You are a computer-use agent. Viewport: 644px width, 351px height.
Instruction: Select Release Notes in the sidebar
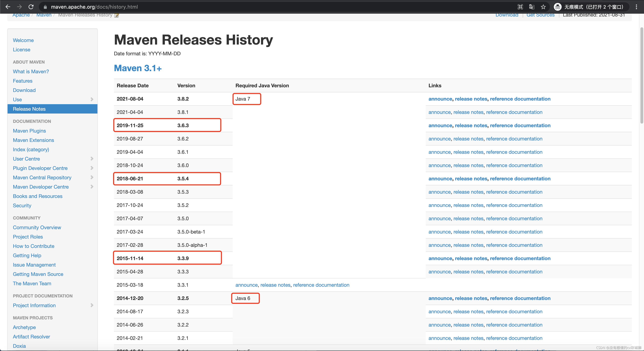tap(52, 109)
